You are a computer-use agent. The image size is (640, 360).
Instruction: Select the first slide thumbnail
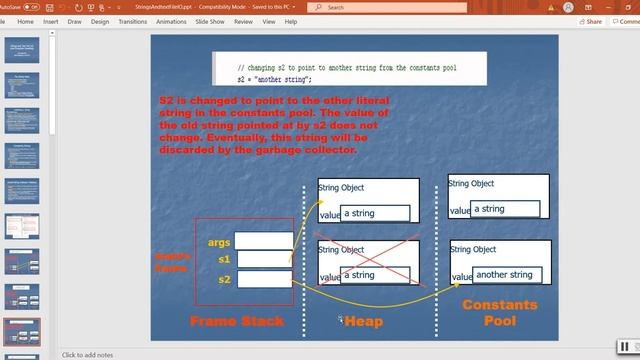(22, 50)
